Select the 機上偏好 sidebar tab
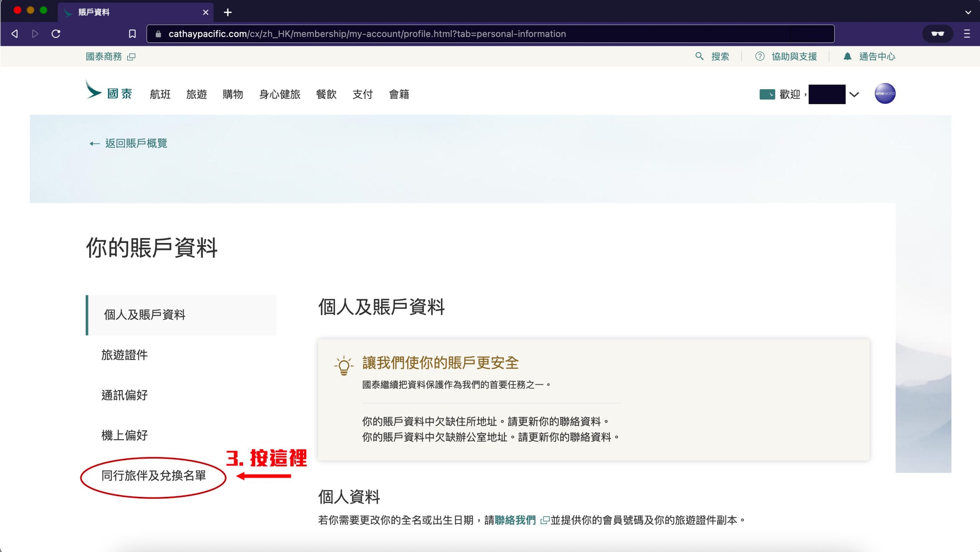The height and width of the screenshot is (552, 980). (124, 435)
